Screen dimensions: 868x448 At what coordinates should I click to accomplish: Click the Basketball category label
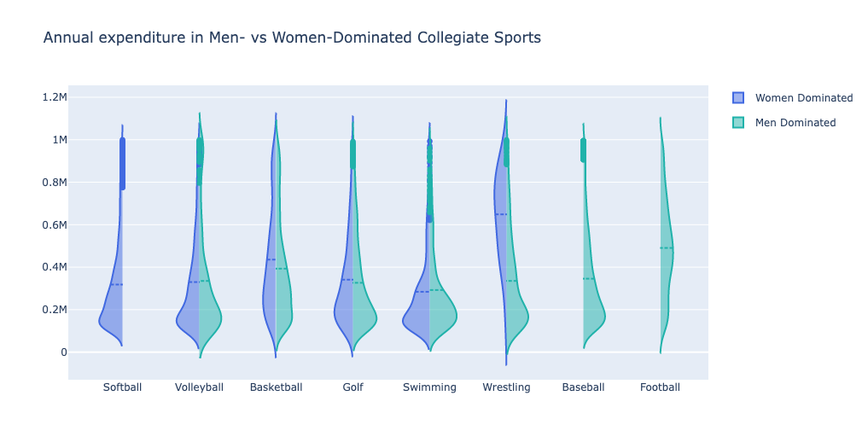276,387
